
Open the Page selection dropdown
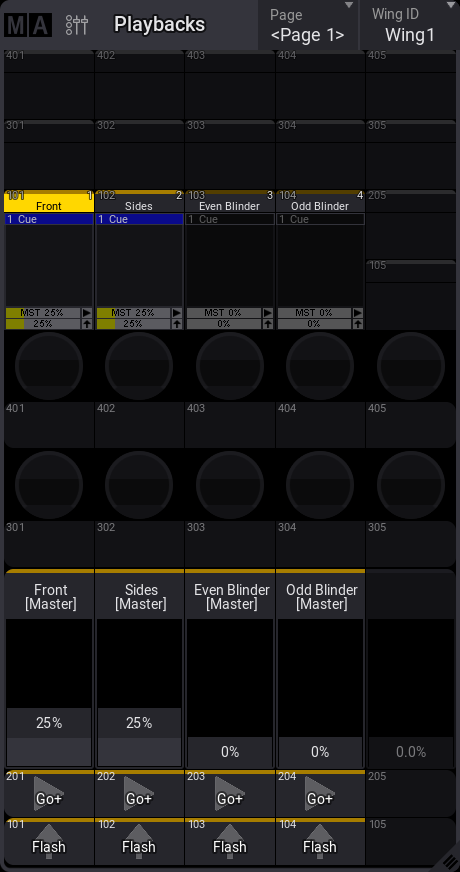[x=308, y=25]
